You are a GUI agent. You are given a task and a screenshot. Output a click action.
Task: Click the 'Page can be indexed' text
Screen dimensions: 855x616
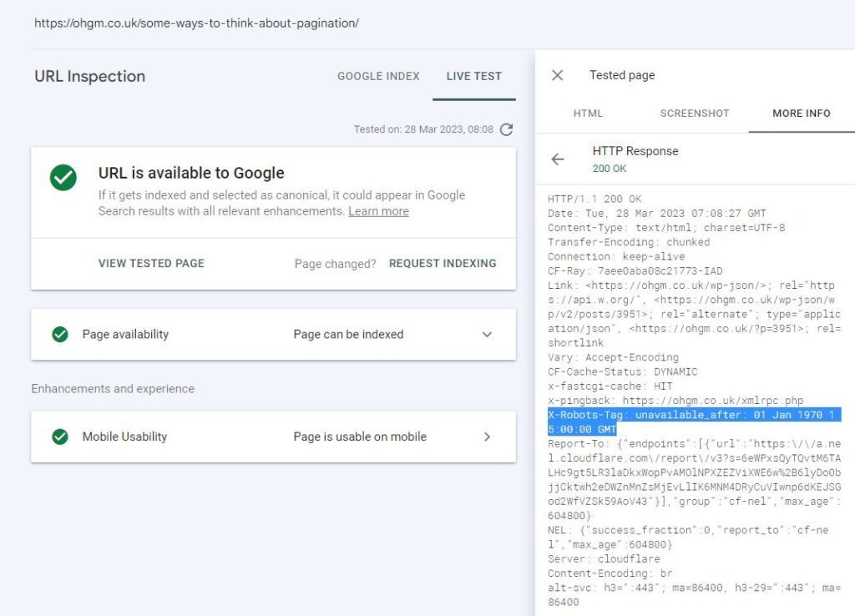[x=348, y=334]
